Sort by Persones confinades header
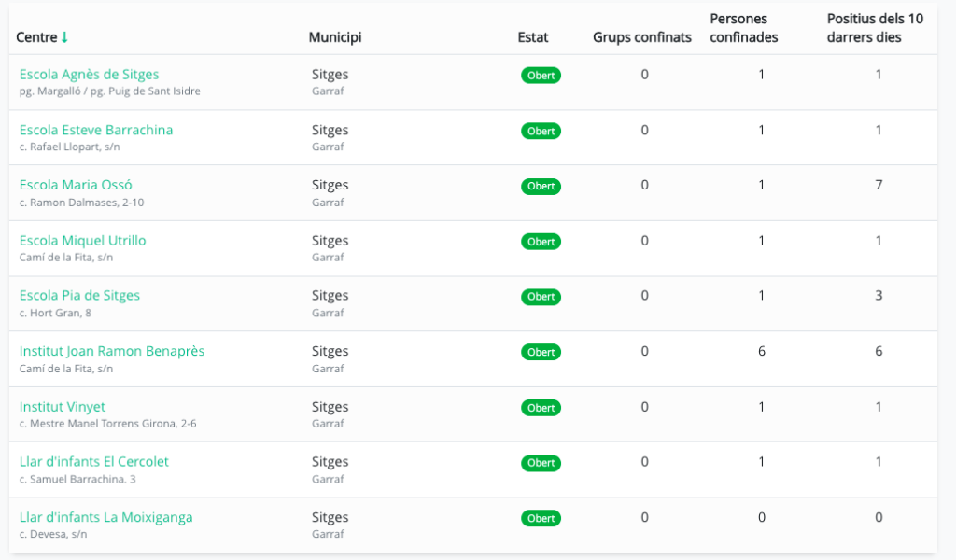This screenshot has width=956, height=560. point(744,28)
